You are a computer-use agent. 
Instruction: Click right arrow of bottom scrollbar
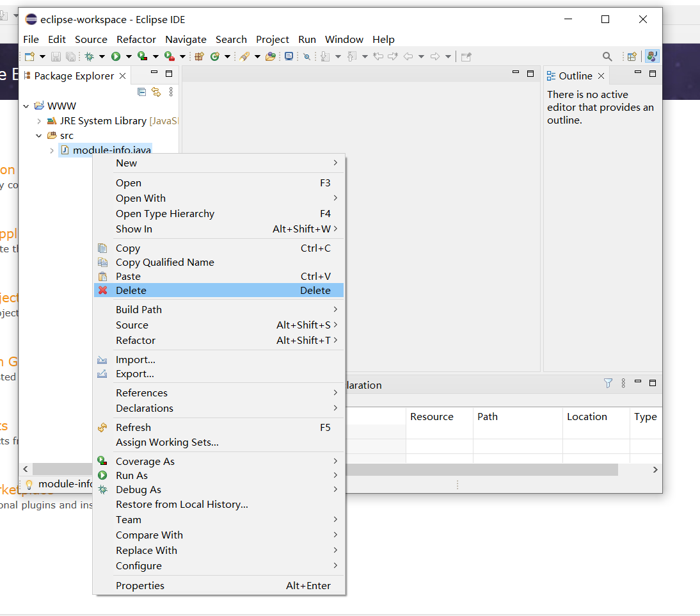[x=655, y=469]
